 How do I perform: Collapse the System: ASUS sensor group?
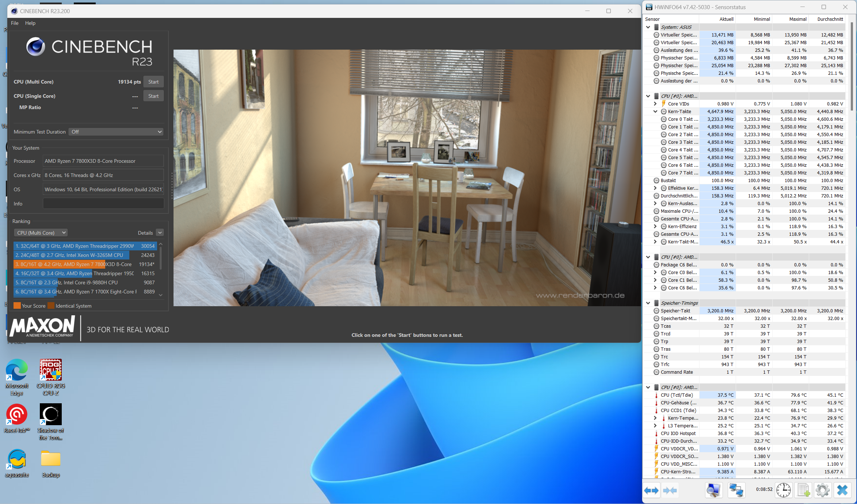pyautogui.click(x=648, y=27)
